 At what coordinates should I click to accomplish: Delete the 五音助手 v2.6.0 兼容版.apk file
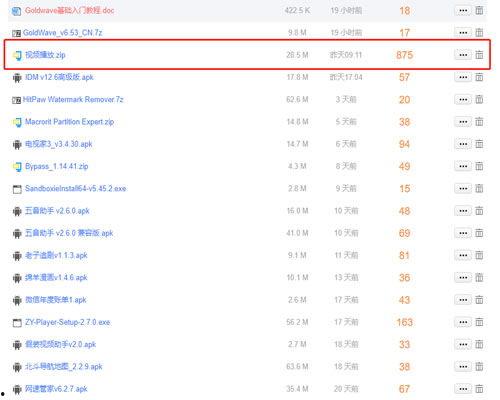[479, 233]
